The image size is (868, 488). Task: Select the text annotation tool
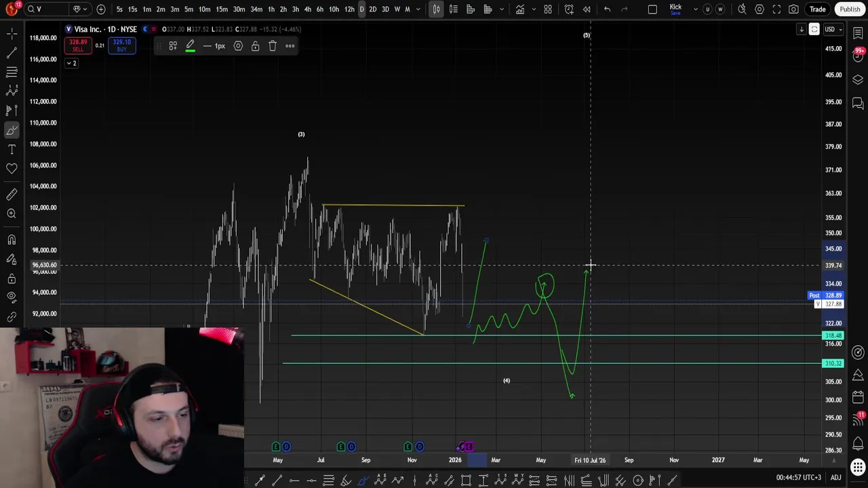coord(12,149)
